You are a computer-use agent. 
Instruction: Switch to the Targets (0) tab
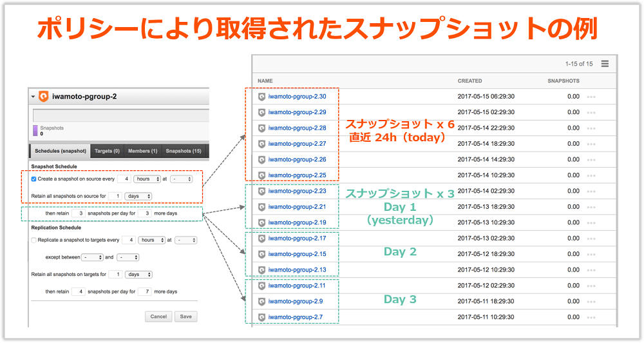pyautogui.click(x=107, y=151)
